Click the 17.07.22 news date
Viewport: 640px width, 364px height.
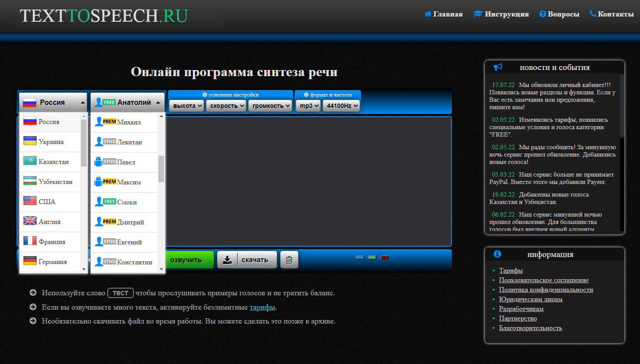pyautogui.click(x=503, y=85)
